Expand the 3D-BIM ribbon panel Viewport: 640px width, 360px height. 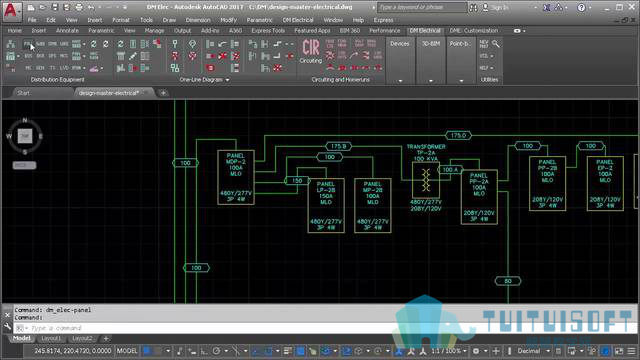pos(431,80)
